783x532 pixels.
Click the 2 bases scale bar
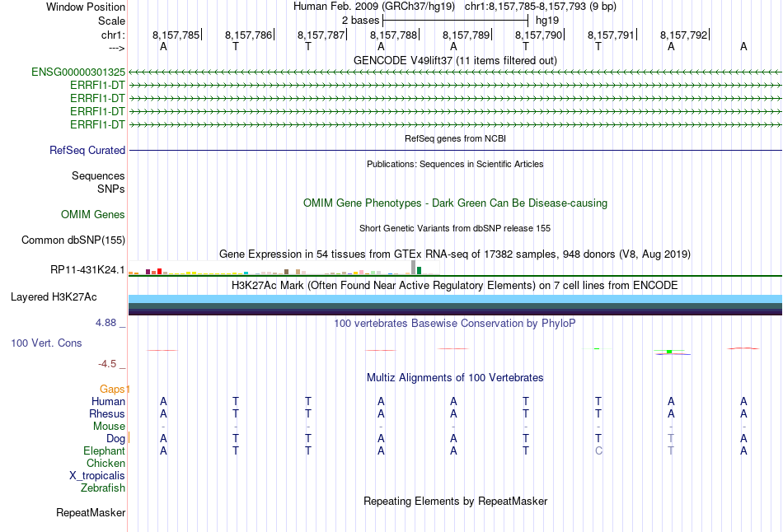[x=455, y=21]
